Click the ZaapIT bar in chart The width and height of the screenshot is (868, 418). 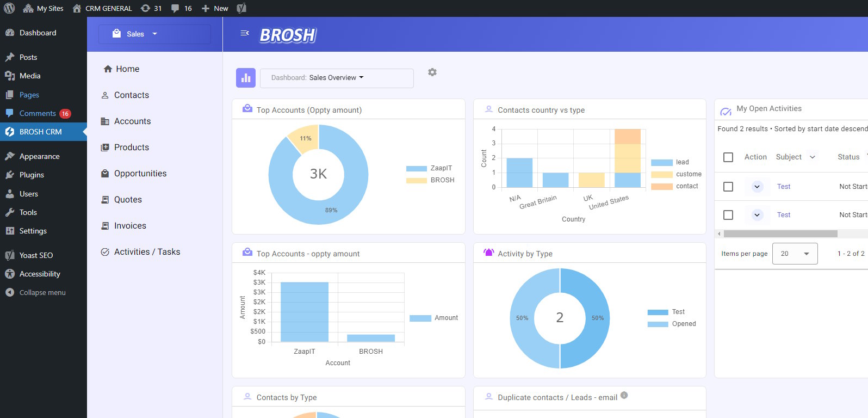305,312
